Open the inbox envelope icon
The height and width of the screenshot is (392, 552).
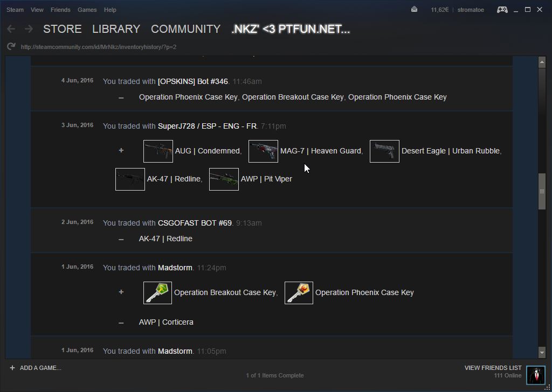point(414,10)
